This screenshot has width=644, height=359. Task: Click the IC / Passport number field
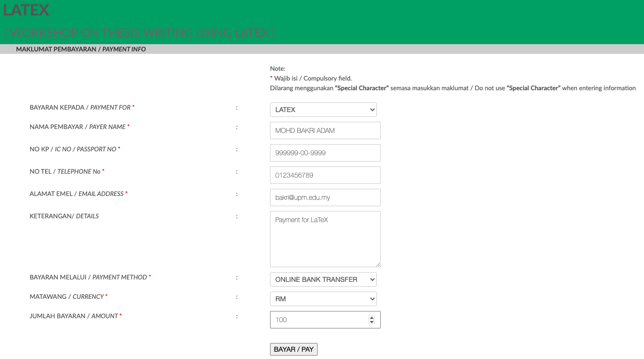pyautogui.click(x=325, y=153)
